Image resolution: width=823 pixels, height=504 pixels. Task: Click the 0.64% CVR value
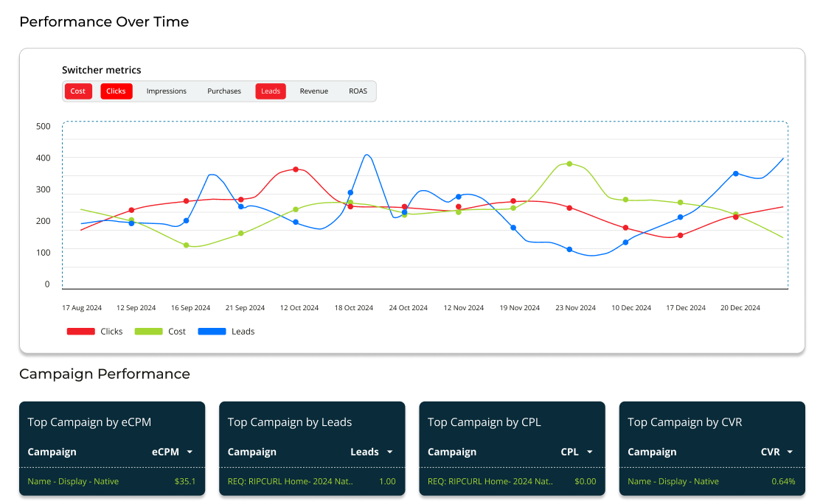tap(783, 481)
